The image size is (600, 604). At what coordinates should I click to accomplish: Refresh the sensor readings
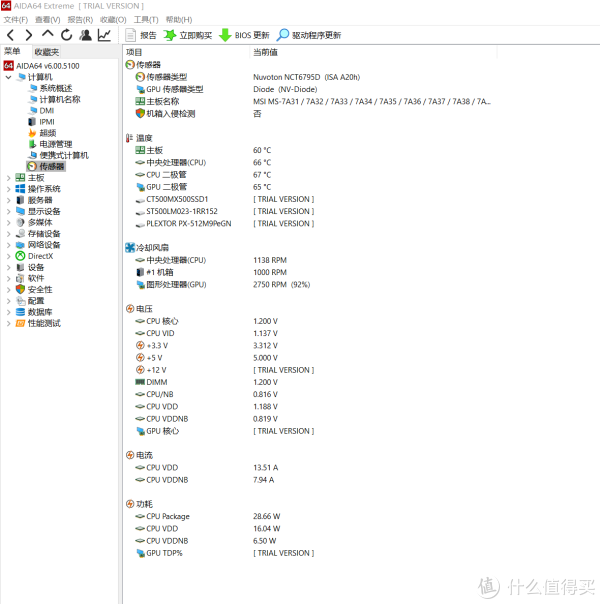pyautogui.click(x=66, y=35)
